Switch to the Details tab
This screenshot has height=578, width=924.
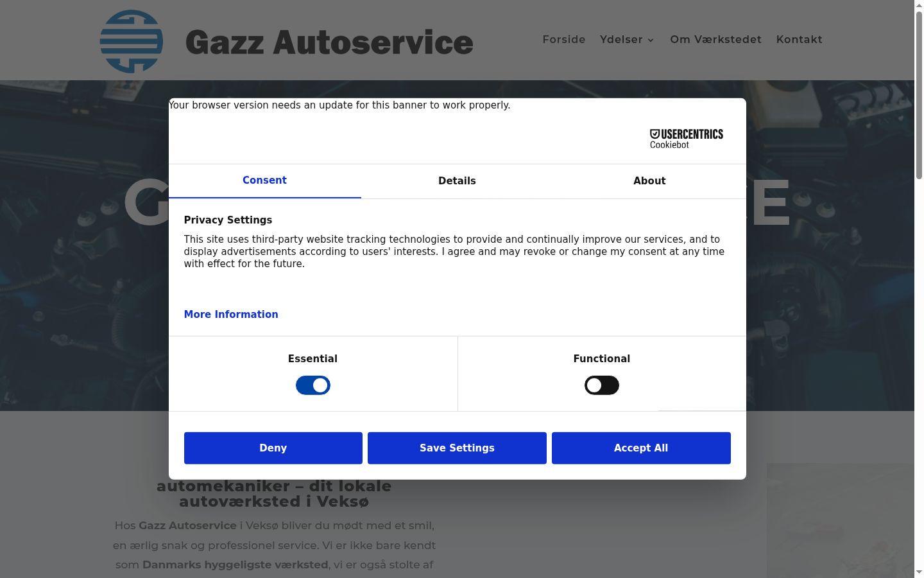[x=457, y=181]
